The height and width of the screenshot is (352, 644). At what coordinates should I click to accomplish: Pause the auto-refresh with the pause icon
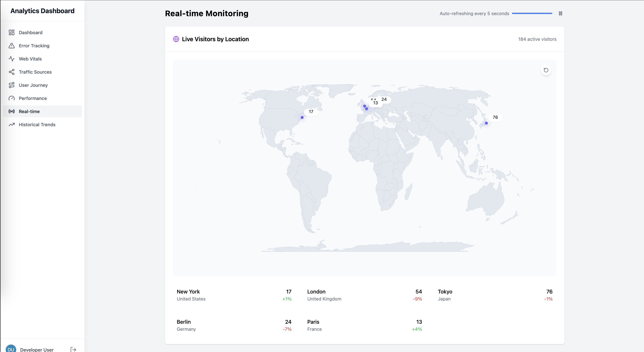coord(560,13)
